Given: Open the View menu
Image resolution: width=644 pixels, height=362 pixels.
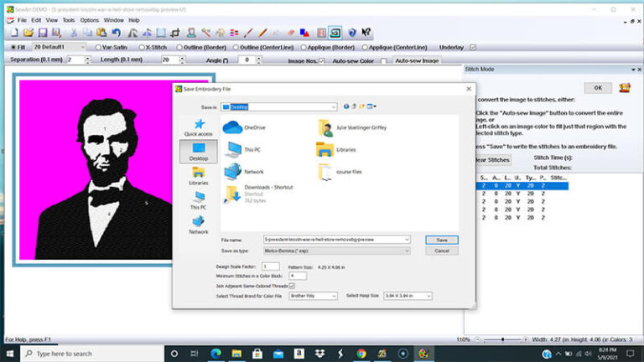Looking at the screenshot, I should [x=52, y=20].
